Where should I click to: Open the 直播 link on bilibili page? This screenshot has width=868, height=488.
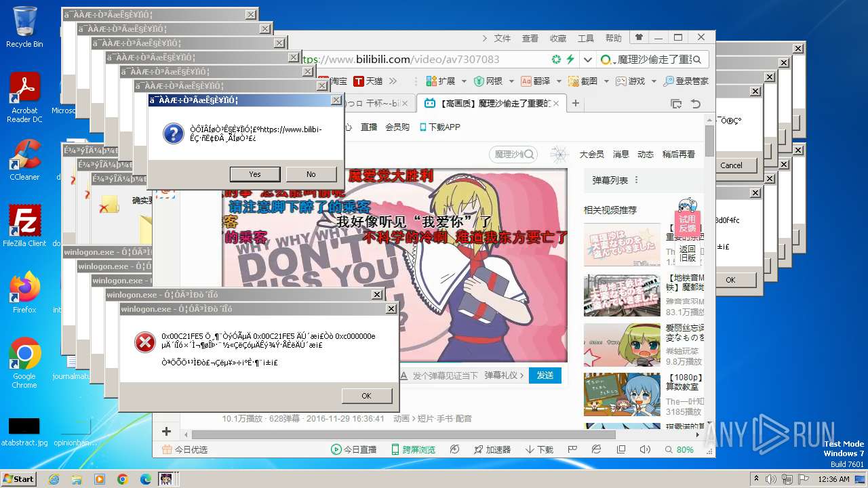[369, 127]
